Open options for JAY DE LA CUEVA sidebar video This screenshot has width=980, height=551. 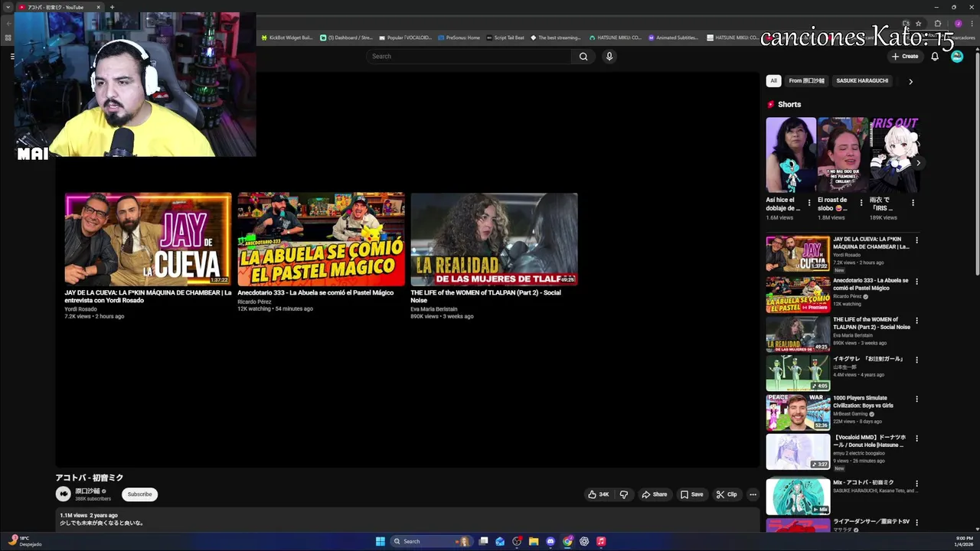(x=916, y=240)
